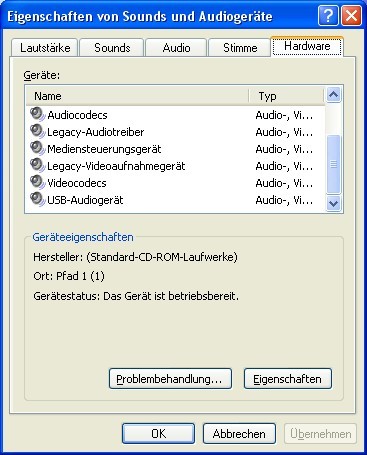Select the Hardware tab
This screenshot has height=455, width=367.
click(x=307, y=46)
